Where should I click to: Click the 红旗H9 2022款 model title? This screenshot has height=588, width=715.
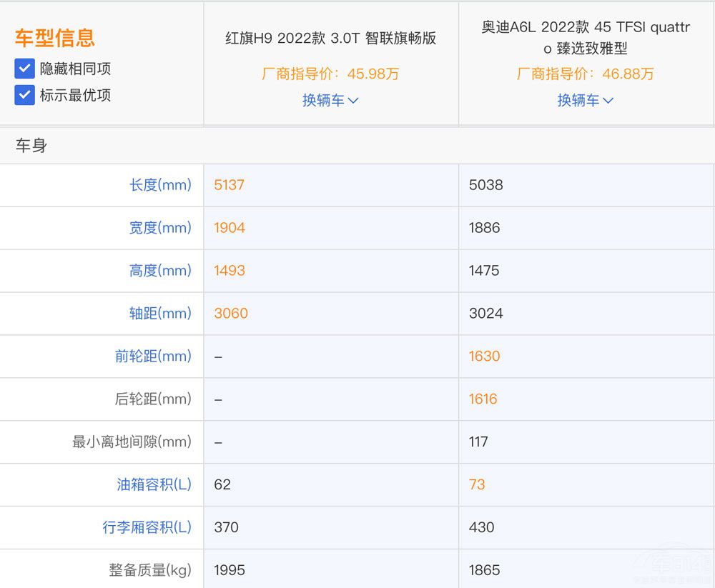click(x=330, y=39)
